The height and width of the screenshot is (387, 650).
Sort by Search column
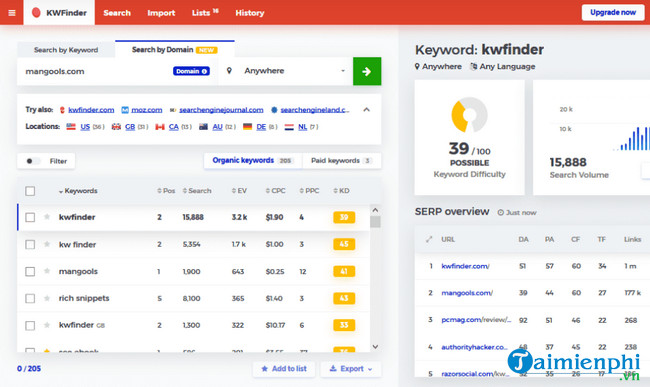197,191
